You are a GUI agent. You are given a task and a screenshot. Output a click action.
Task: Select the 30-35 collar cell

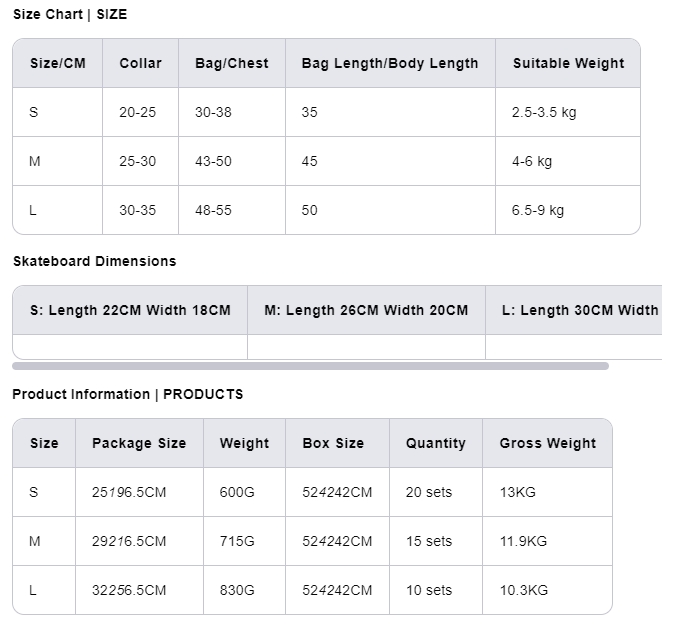(x=138, y=210)
